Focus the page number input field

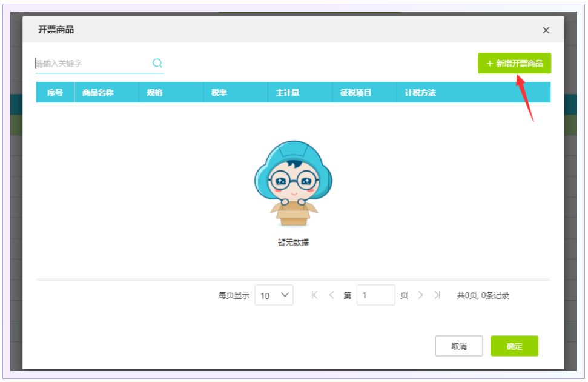point(375,295)
